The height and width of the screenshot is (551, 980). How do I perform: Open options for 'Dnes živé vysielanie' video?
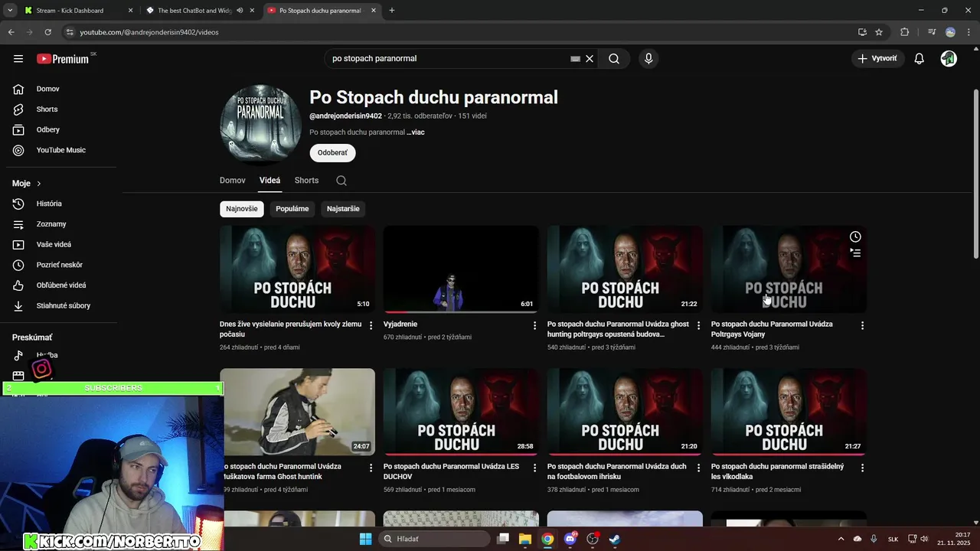pyautogui.click(x=371, y=325)
